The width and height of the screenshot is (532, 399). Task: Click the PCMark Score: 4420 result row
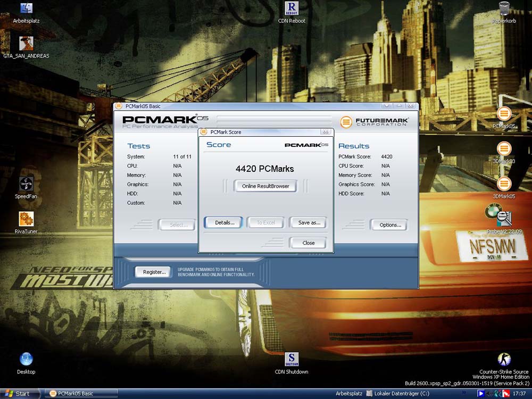tap(365, 156)
